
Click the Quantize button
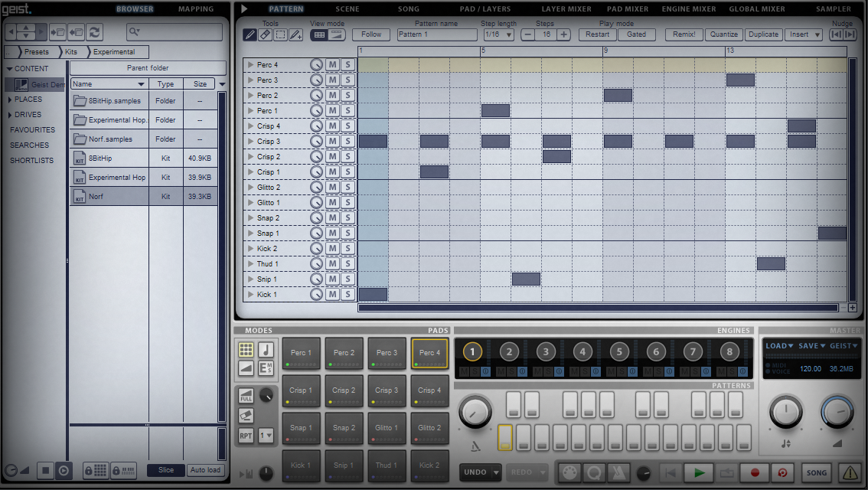click(x=724, y=34)
